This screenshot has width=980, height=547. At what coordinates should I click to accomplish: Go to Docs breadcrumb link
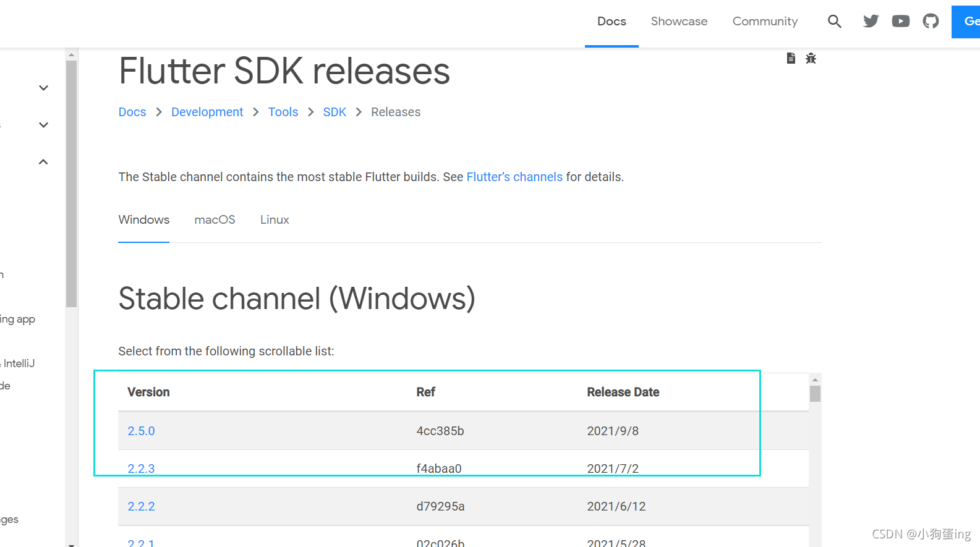[x=132, y=112]
